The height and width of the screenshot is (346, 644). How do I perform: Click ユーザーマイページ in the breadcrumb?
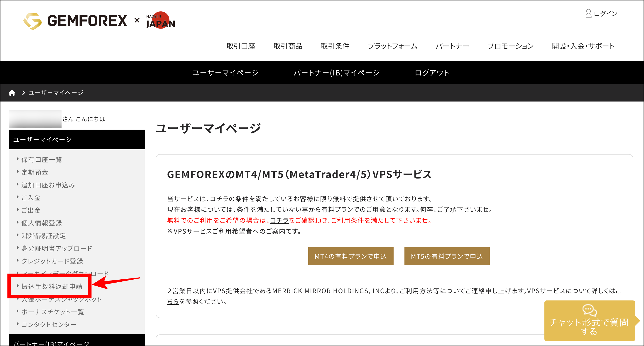point(55,92)
